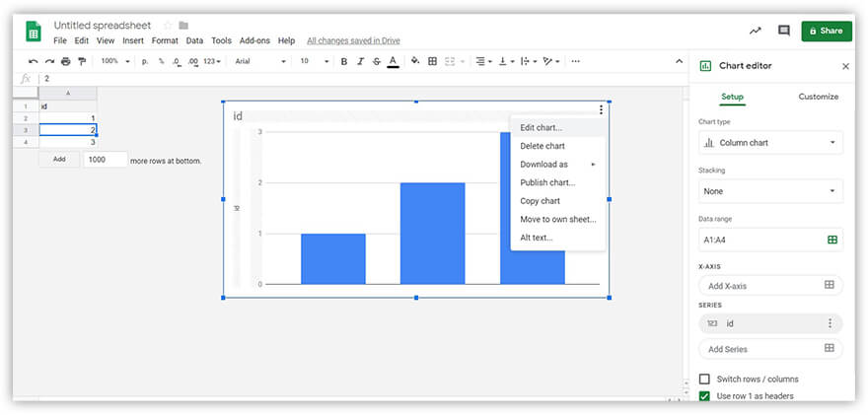The width and height of the screenshot is (868, 415).
Task: Open the Stacking None dropdown
Action: point(770,191)
